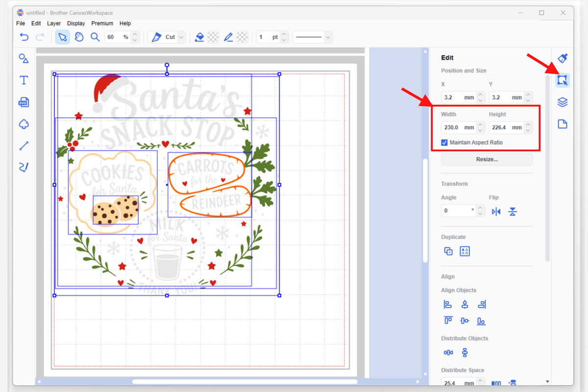Open the cloud upload tool in sidebar
The width and height of the screenshot is (588, 392).
(24, 124)
